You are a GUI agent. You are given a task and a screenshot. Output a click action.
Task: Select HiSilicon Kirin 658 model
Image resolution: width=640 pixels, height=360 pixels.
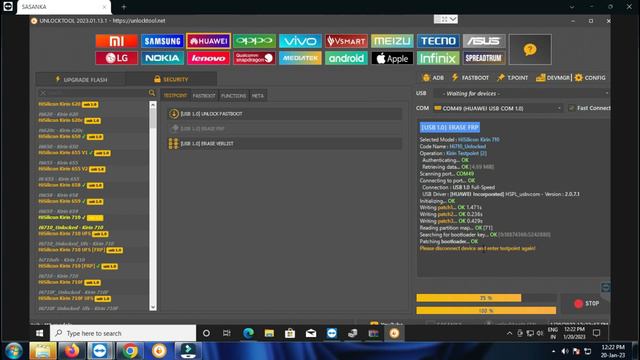[x=71, y=185]
